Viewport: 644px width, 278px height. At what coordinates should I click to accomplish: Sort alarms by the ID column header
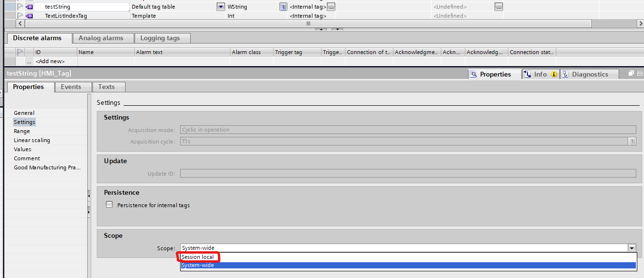(55, 52)
